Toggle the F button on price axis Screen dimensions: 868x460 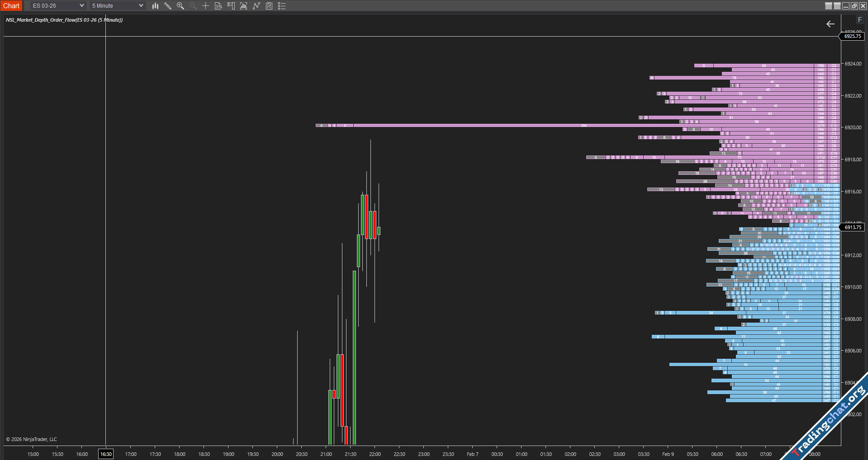(x=859, y=20)
